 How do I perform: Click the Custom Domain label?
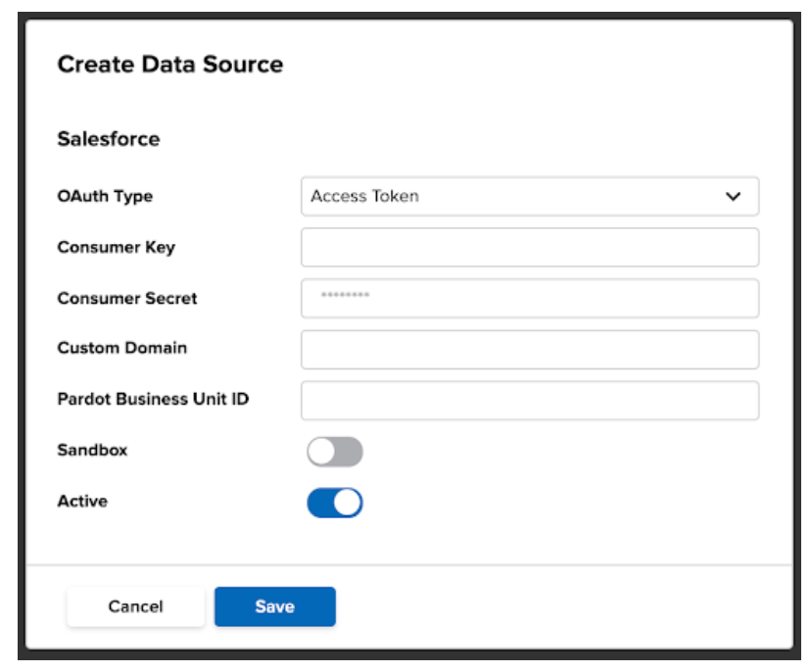click(x=122, y=348)
